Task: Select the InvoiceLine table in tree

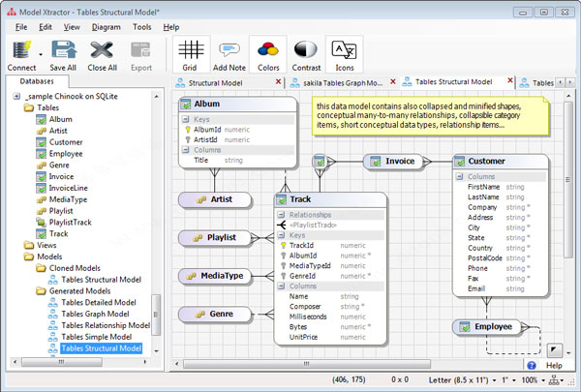Action: tap(67, 188)
